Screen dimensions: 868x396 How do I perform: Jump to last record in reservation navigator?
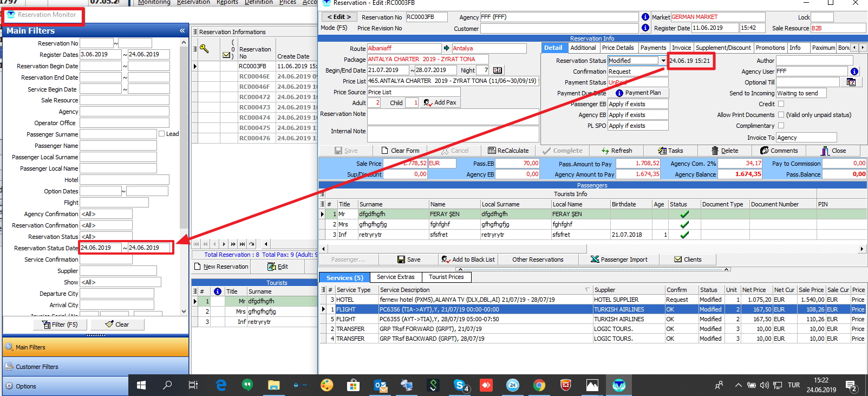242,244
